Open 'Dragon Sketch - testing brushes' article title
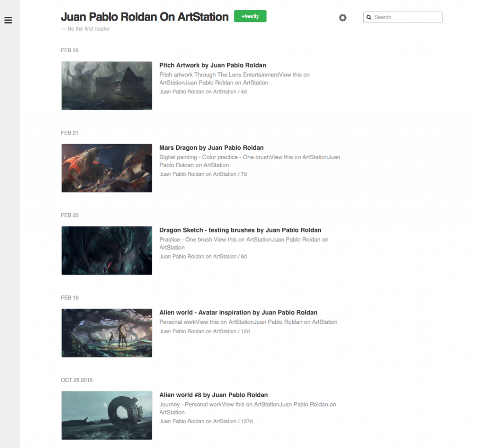Screen dimensions: 478x448 (x=240, y=230)
